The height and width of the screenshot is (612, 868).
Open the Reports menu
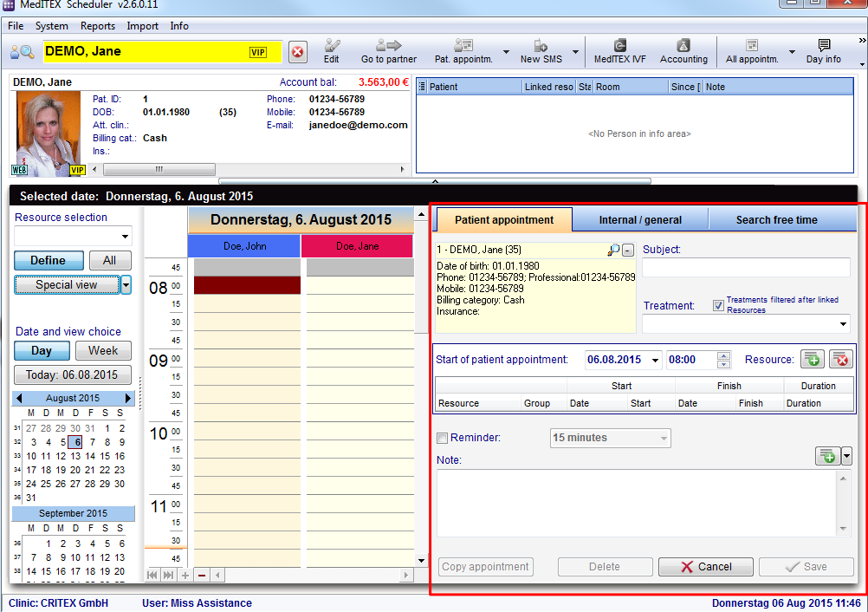97,26
